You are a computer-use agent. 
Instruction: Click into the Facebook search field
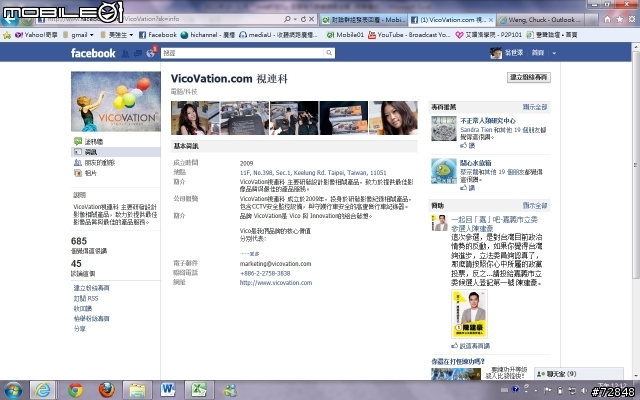coord(243,53)
